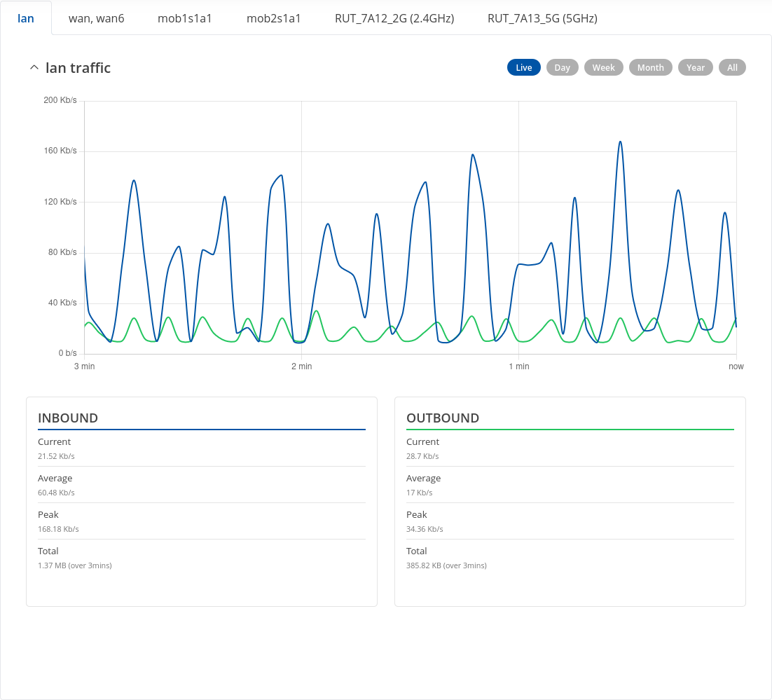Viewport: 772px width, 700px height.
Task: Show All time traffic data
Action: pos(732,67)
